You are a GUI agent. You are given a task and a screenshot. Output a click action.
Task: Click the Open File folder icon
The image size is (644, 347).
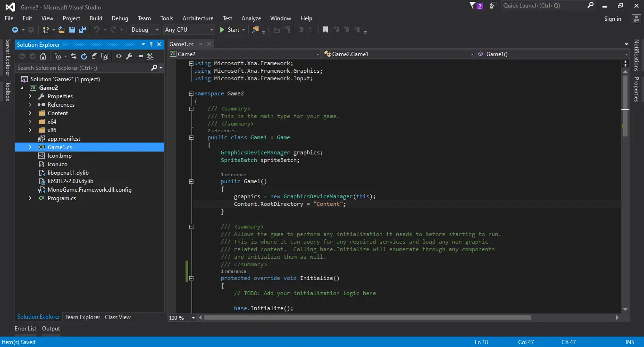62,30
